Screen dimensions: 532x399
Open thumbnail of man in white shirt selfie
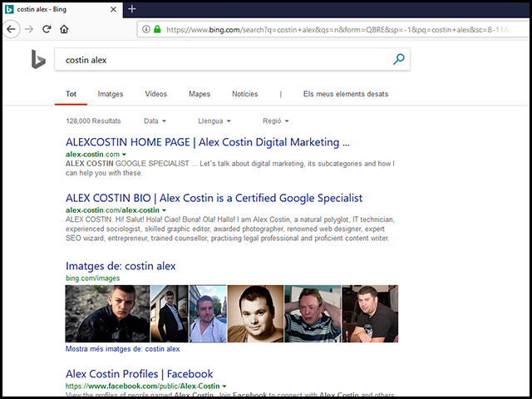pos(208,313)
